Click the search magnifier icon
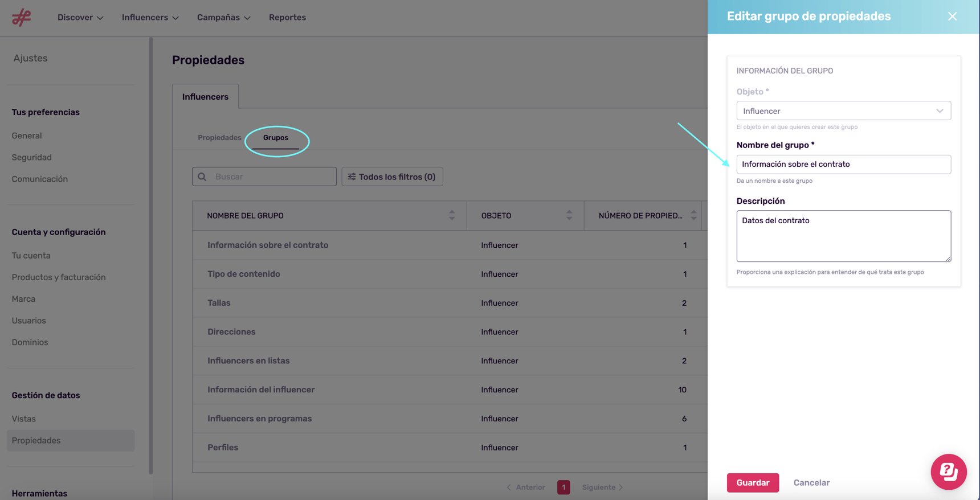 coord(202,177)
